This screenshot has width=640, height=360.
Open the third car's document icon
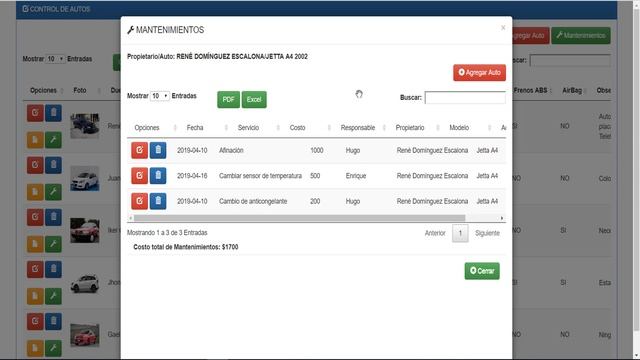click(x=35, y=244)
